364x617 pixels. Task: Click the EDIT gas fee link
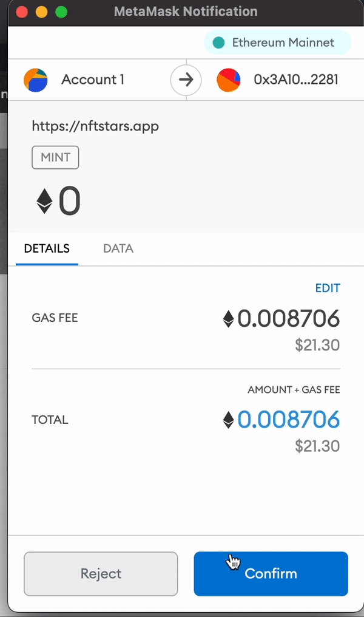328,288
